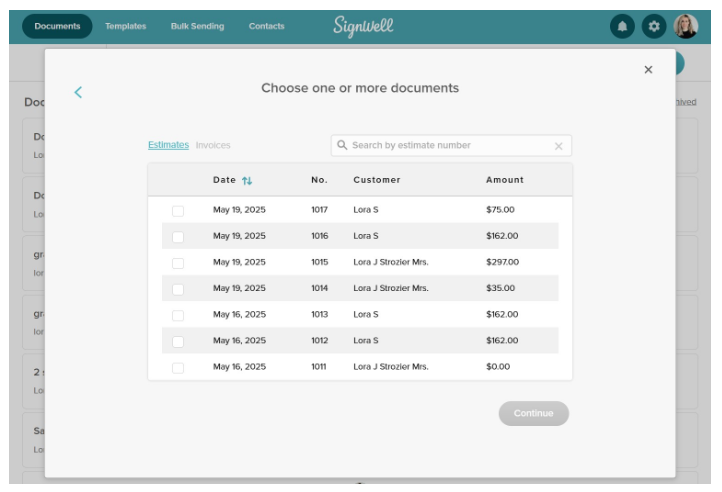Open the Contacts page
Viewport: 722px width, 492px height.
[x=266, y=27]
